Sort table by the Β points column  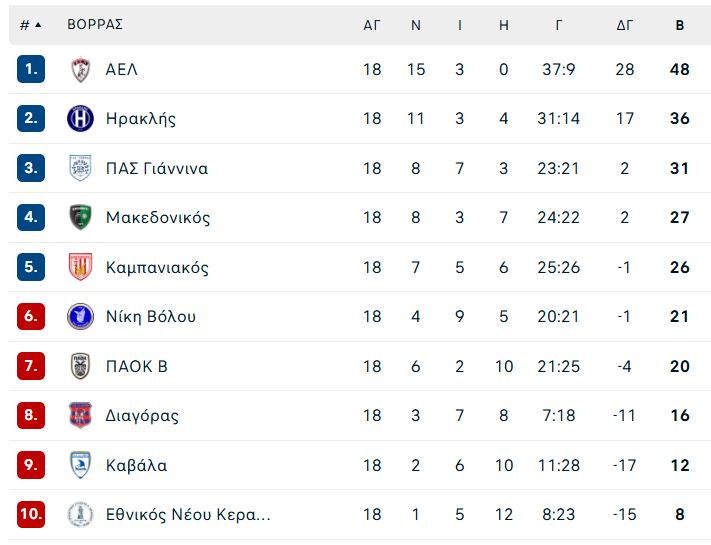pyautogui.click(x=680, y=25)
